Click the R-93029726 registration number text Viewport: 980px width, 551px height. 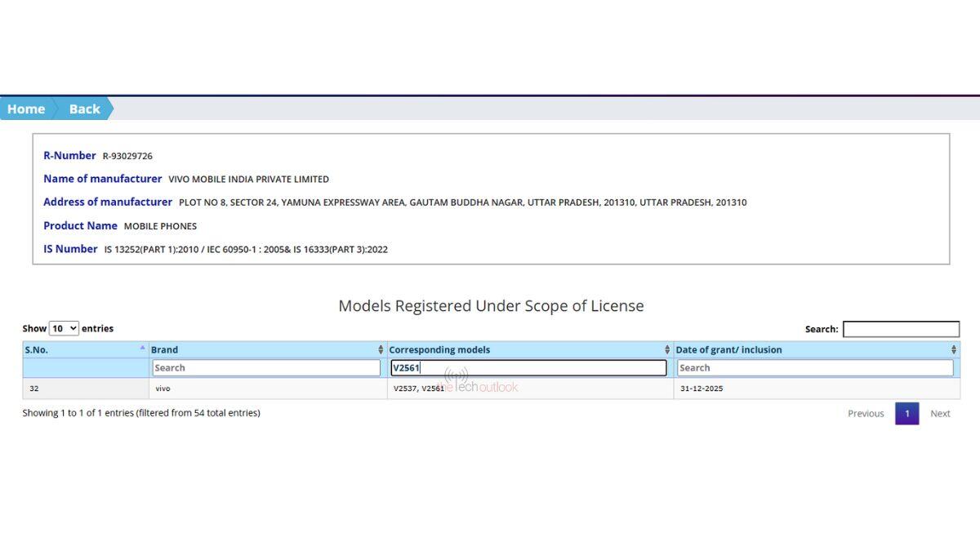[x=127, y=156]
